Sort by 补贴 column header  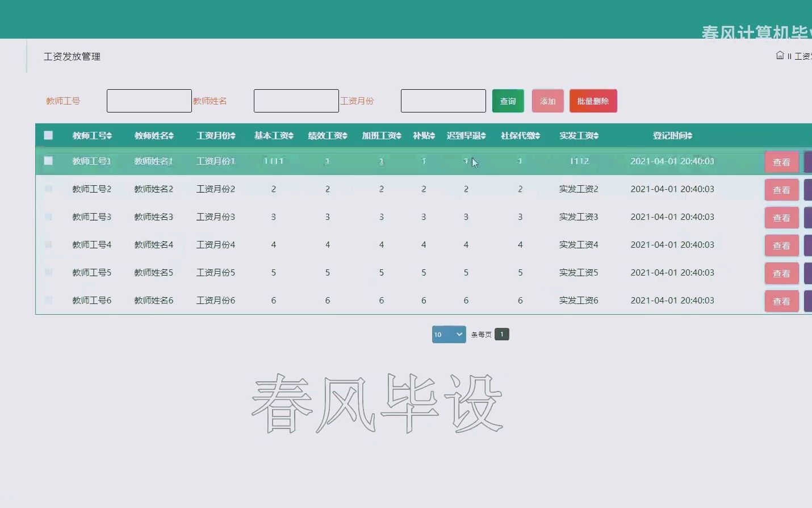[424, 136]
